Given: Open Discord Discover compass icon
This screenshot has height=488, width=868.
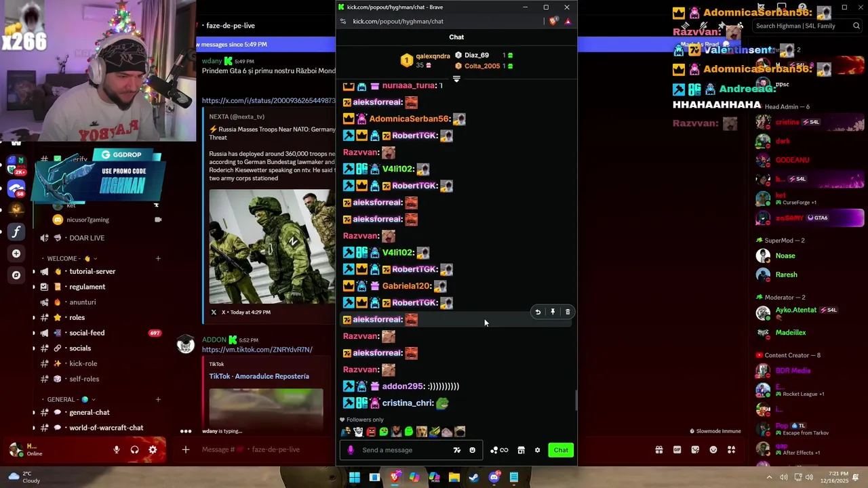Looking at the screenshot, I should [16, 275].
